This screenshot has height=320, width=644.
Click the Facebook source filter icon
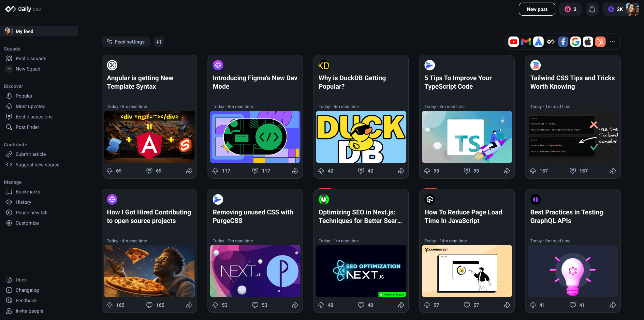click(x=563, y=42)
